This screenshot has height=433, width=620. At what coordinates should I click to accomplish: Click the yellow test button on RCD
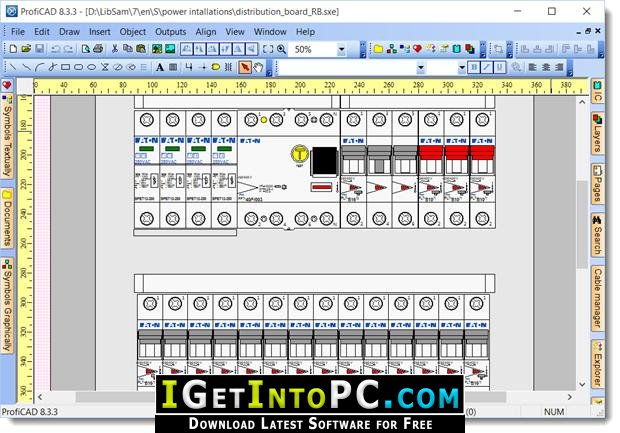pos(299,154)
